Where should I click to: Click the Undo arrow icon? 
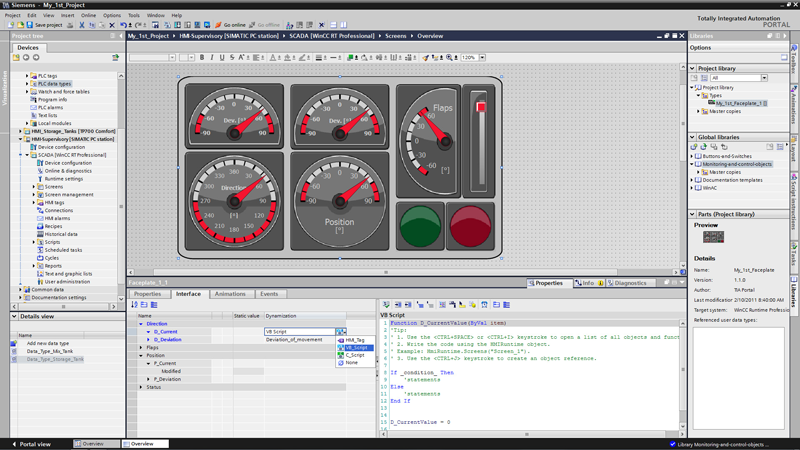(x=123, y=25)
